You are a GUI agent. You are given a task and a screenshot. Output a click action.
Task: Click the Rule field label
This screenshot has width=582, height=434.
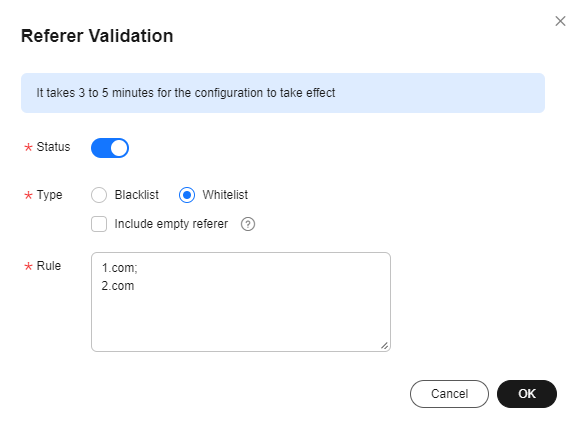tap(49, 266)
